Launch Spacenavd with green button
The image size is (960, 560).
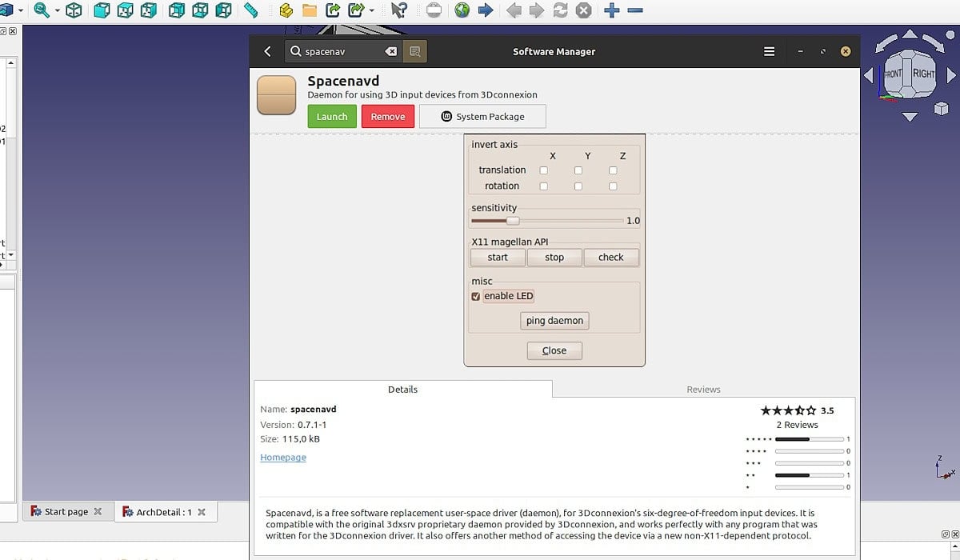[332, 117]
